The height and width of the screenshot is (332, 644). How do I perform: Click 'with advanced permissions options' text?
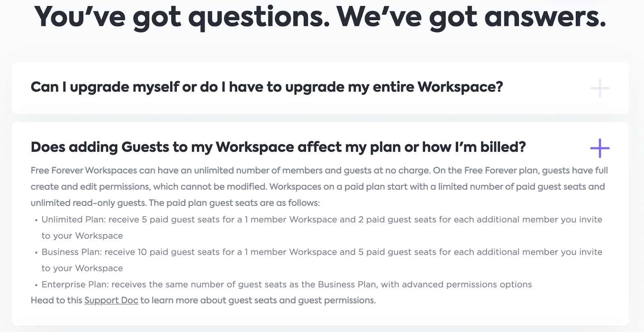point(456,285)
